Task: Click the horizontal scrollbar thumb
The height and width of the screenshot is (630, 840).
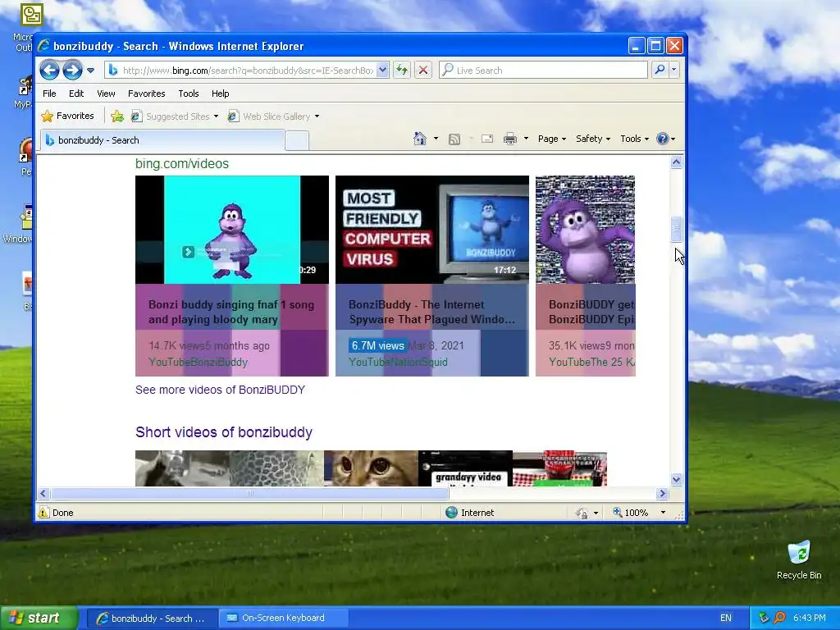Action: point(249,493)
